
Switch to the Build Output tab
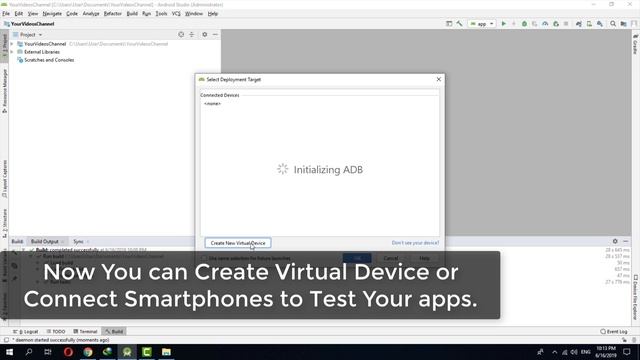coord(47,242)
